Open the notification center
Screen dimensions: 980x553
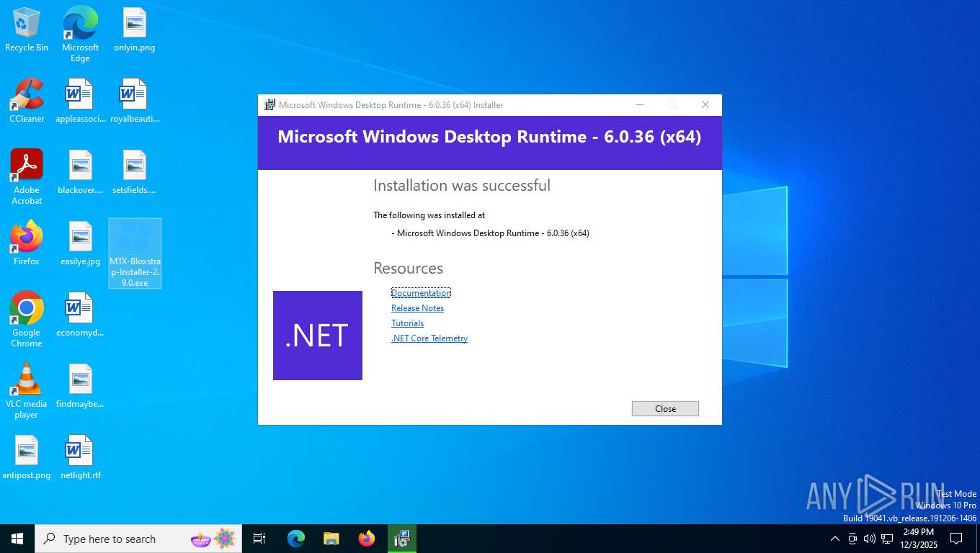(x=956, y=539)
